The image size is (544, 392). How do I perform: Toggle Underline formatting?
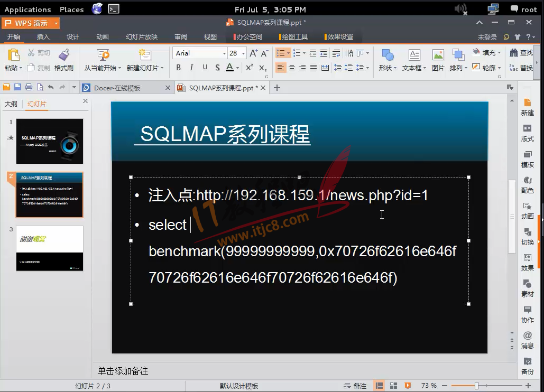pos(205,67)
